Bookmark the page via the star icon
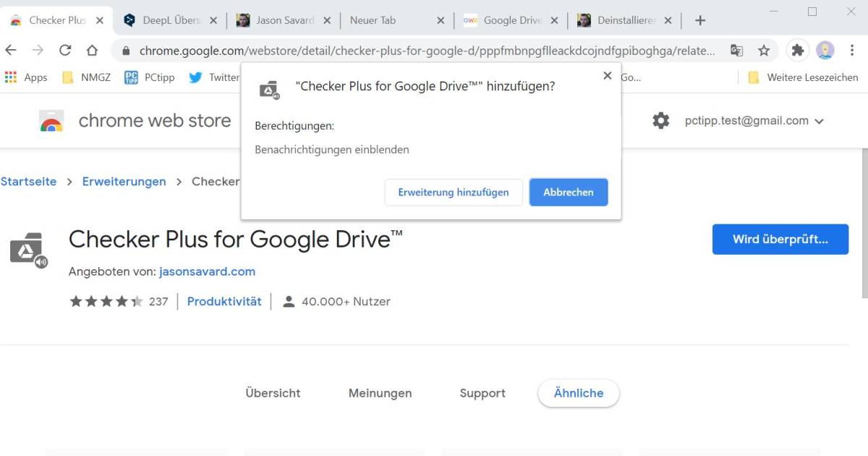868x456 pixels. click(764, 51)
